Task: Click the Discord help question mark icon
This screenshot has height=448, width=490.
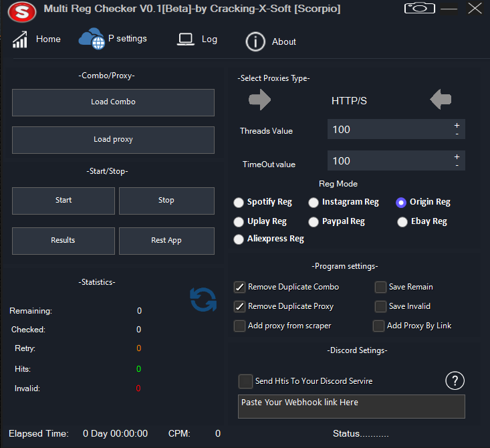Action: (455, 380)
